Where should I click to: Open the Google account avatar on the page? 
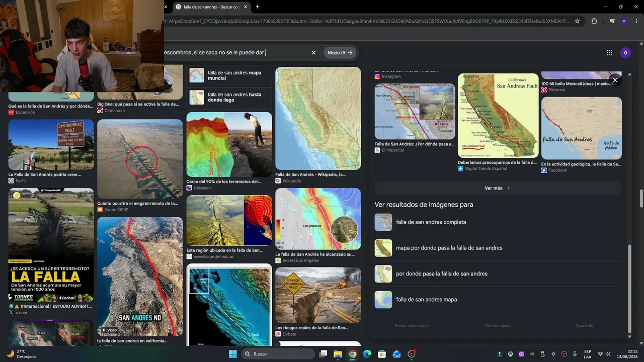click(x=625, y=52)
